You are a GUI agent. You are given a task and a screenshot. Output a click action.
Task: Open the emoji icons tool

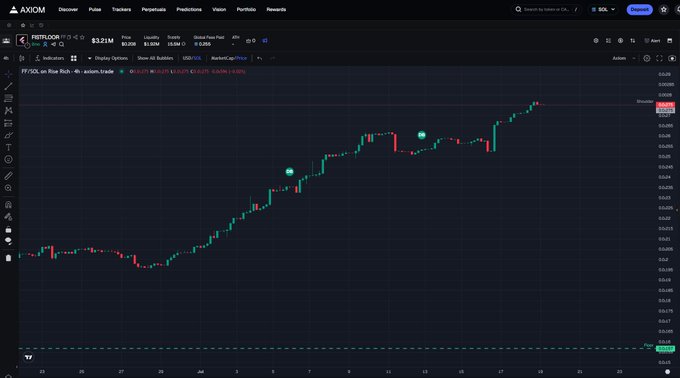click(8, 160)
